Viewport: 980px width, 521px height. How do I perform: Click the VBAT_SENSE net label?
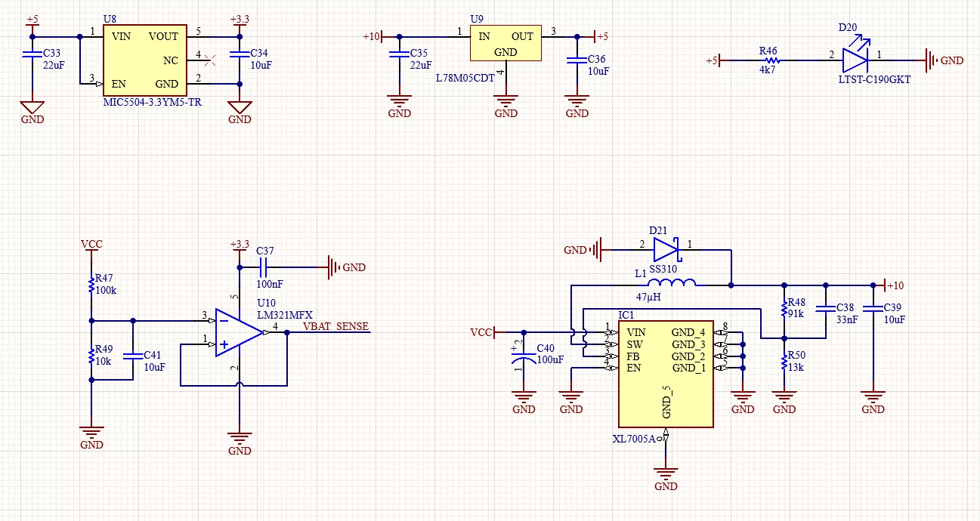click(x=336, y=326)
